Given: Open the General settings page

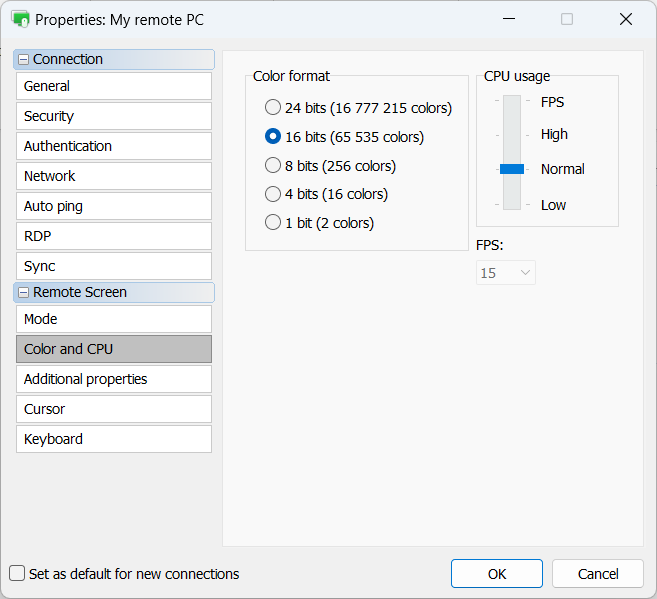Looking at the screenshot, I should coord(113,87).
